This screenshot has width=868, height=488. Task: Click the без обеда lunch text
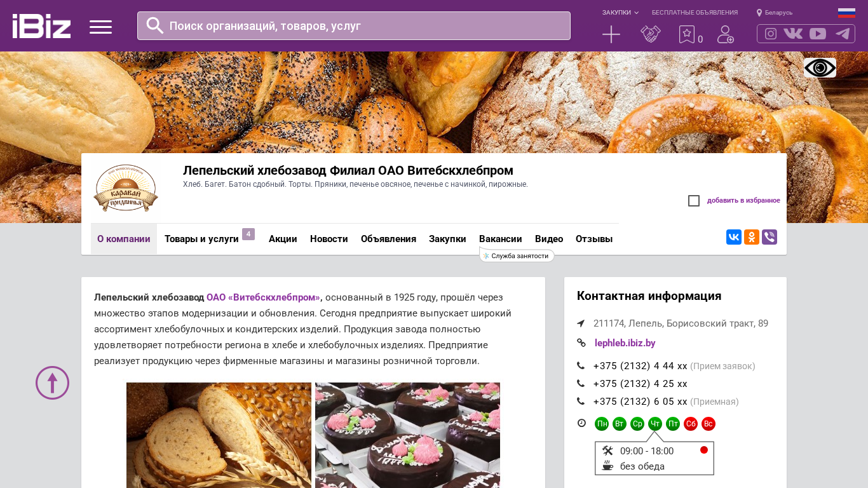[642, 466]
